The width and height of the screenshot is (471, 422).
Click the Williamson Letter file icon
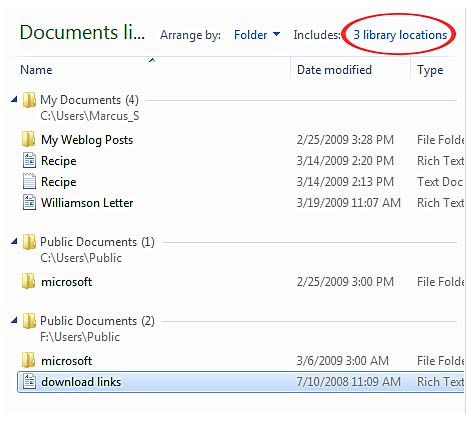pos(29,202)
